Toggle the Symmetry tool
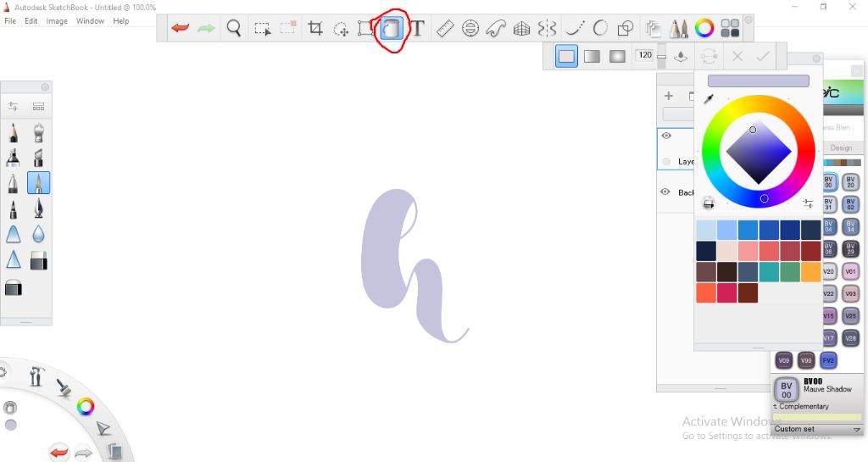This screenshot has height=462, width=868. 547,28
